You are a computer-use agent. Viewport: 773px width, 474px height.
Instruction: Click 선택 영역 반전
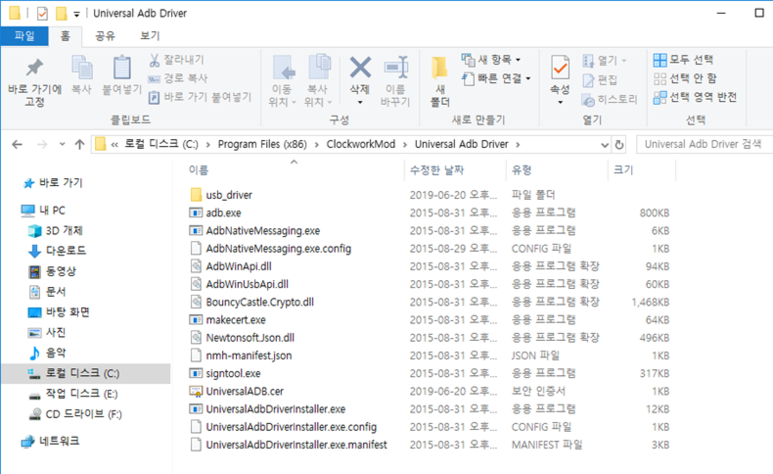pyautogui.click(x=695, y=97)
